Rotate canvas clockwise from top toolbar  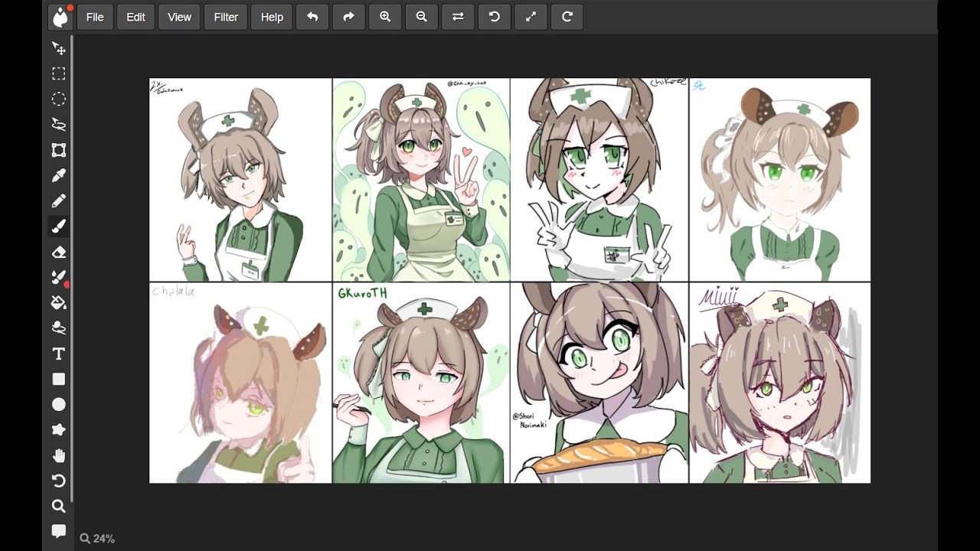point(567,17)
